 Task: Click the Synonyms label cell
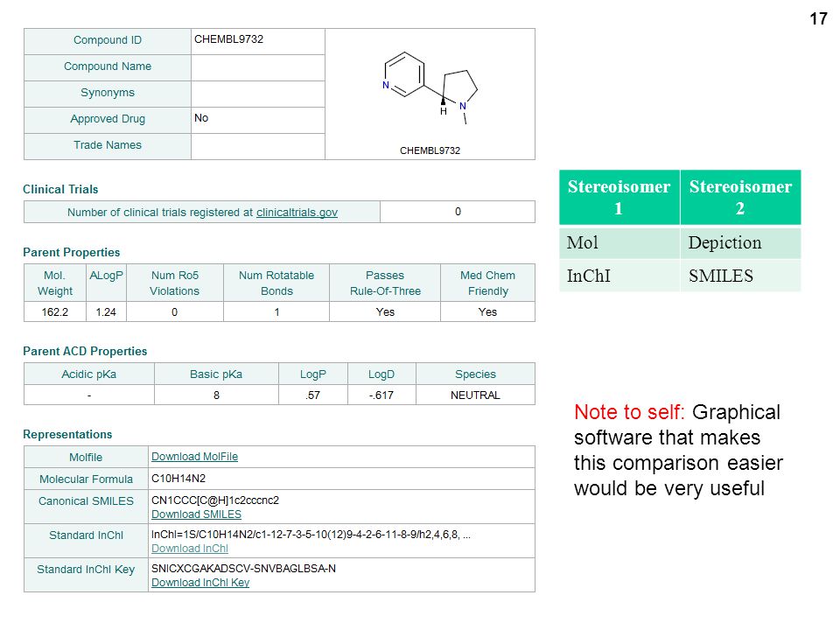107,94
